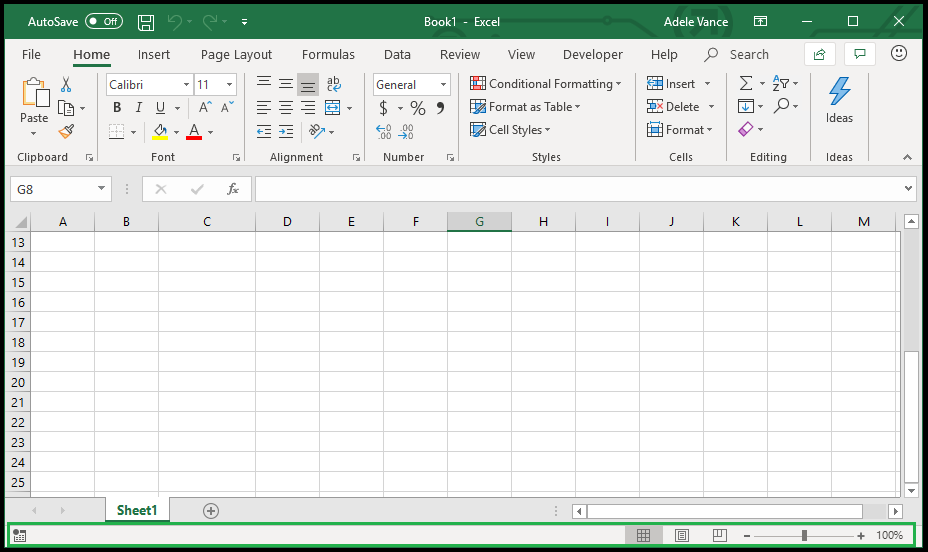Click the Insert Function fx icon

tap(233, 189)
